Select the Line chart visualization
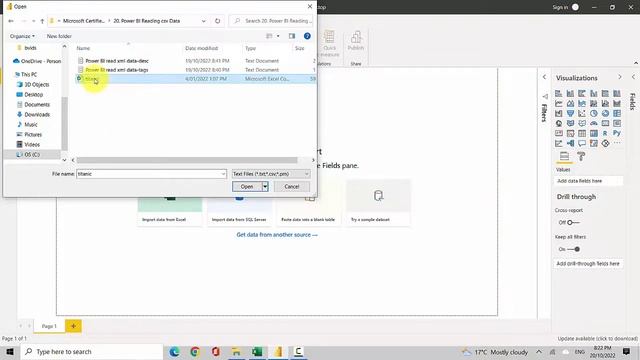Image resolution: width=640 pixels, height=360 pixels. [x=558, y=103]
